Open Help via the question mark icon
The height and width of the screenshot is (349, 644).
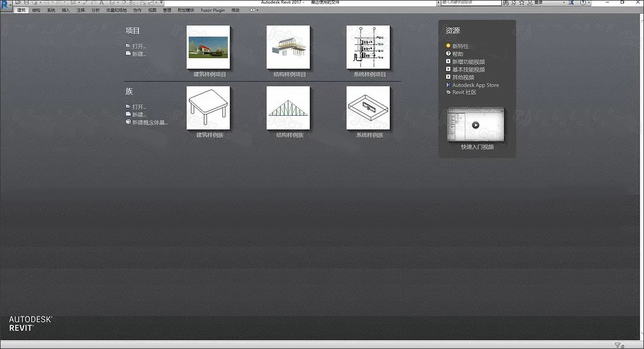(583, 2)
